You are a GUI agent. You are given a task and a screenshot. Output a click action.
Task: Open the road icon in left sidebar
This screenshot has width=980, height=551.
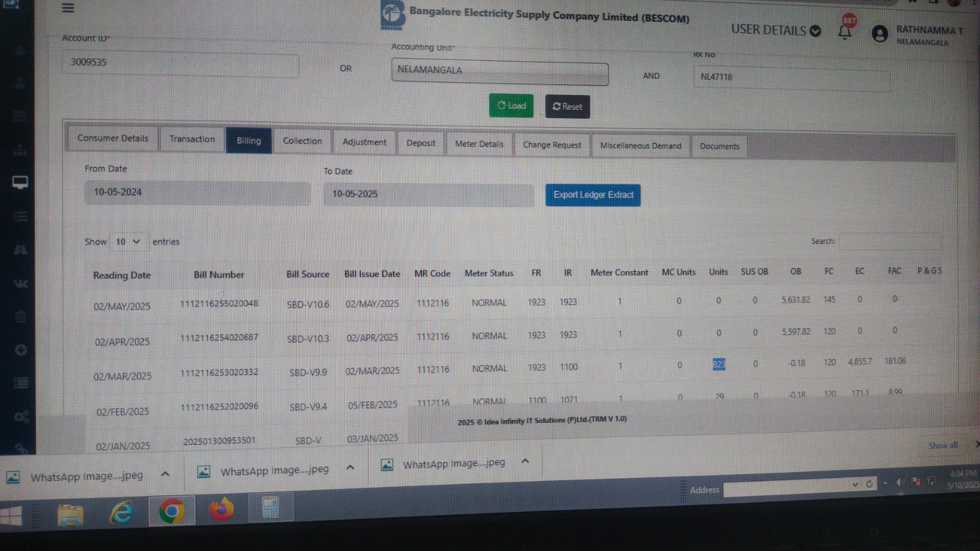point(20,250)
